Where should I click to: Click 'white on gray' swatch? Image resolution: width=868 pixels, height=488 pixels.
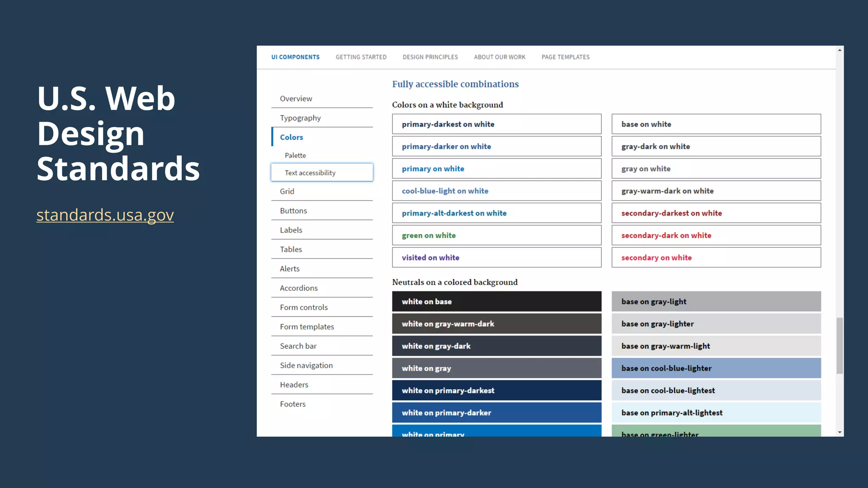click(x=497, y=368)
